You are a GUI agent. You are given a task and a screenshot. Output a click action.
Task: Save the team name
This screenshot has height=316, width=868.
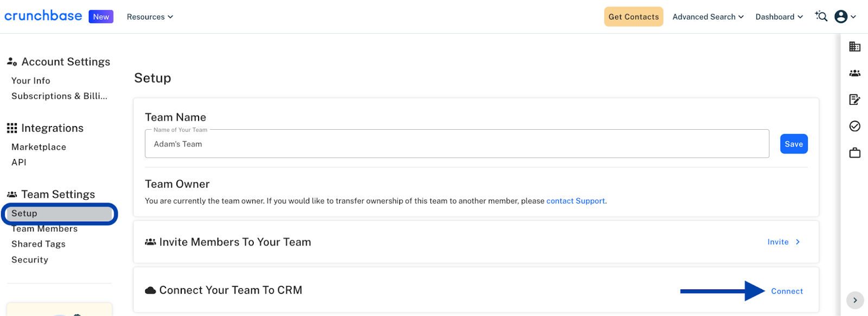coord(794,144)
